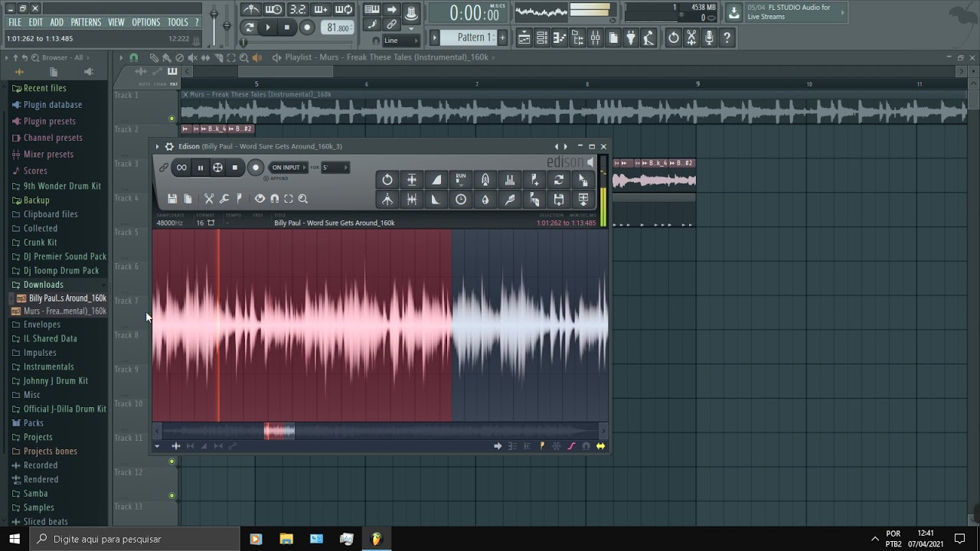Toggle the Playlist snap magnet
This screenshot has width=980, height=551.
coord(134,57)
